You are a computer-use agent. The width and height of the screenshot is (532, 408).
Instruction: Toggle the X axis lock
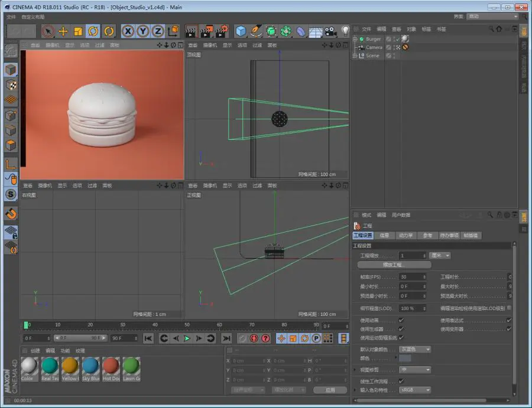pos(128,31)
